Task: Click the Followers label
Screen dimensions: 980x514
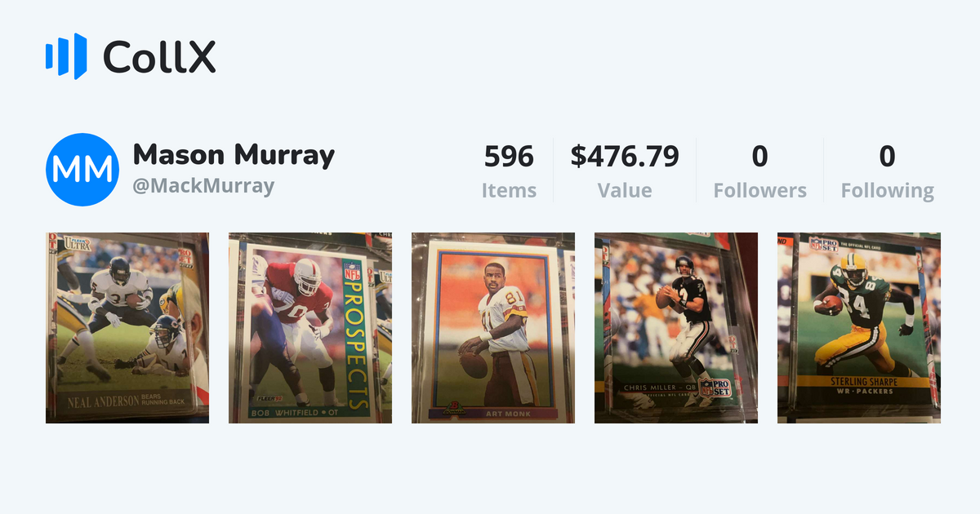Action: [759, 191]
